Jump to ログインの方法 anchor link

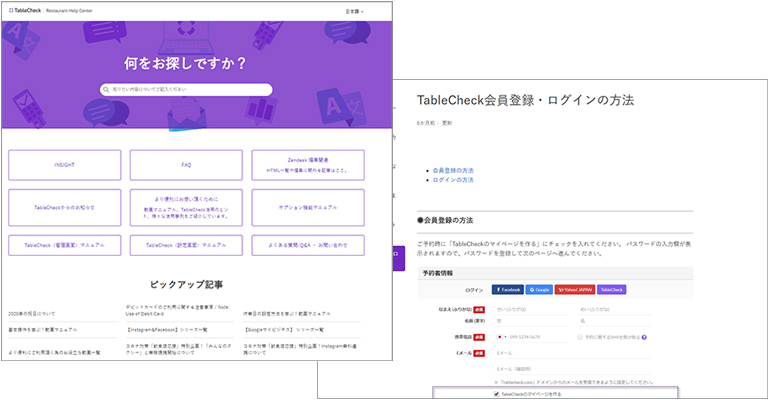(x=453, y=180)
